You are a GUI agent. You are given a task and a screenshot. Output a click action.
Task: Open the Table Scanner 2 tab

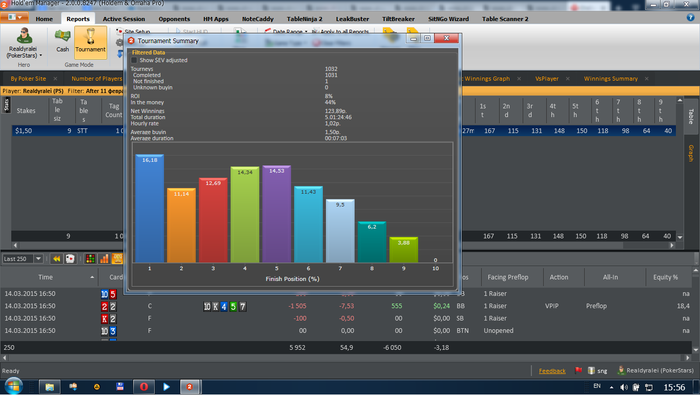tap(505, 19)
